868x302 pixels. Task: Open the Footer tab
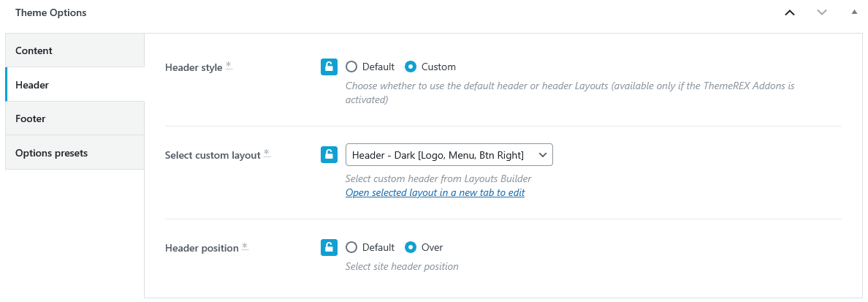coord(75,118)
